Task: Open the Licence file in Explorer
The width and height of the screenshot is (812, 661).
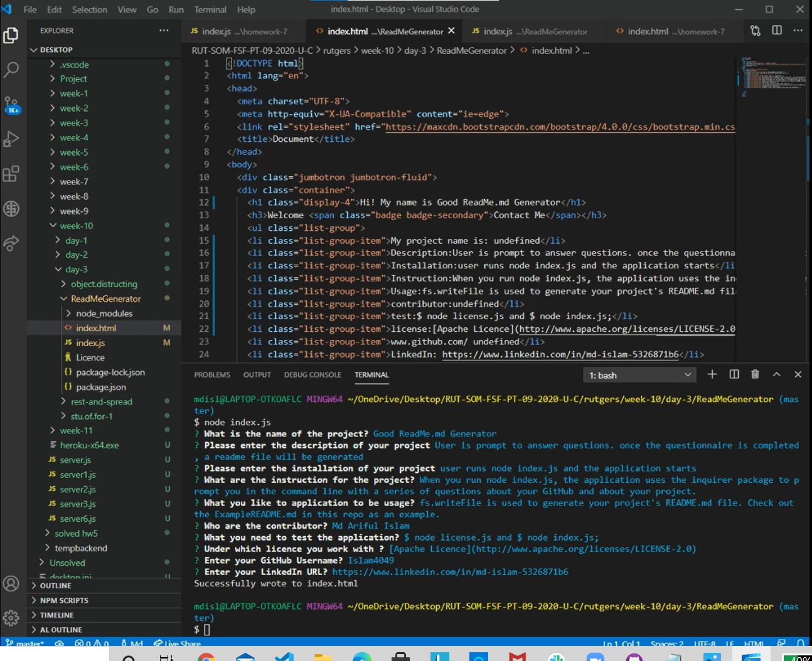Action: click(x=90, y=357)
